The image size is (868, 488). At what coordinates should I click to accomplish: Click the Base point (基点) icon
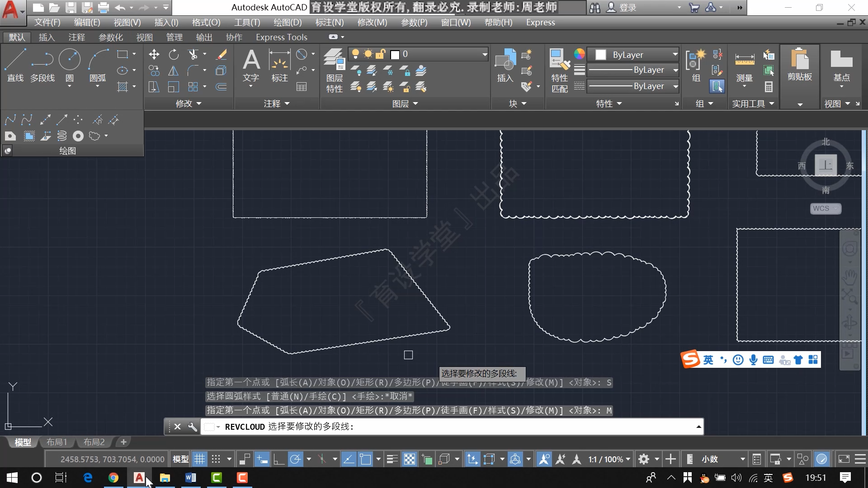pyautogui.click(x=841, y=66)
